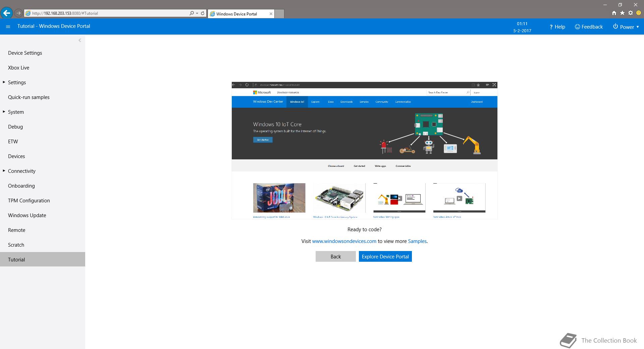Open the Xbox Live page
The width and height of the screenshot is (644, 349).
tap(18, 68)
